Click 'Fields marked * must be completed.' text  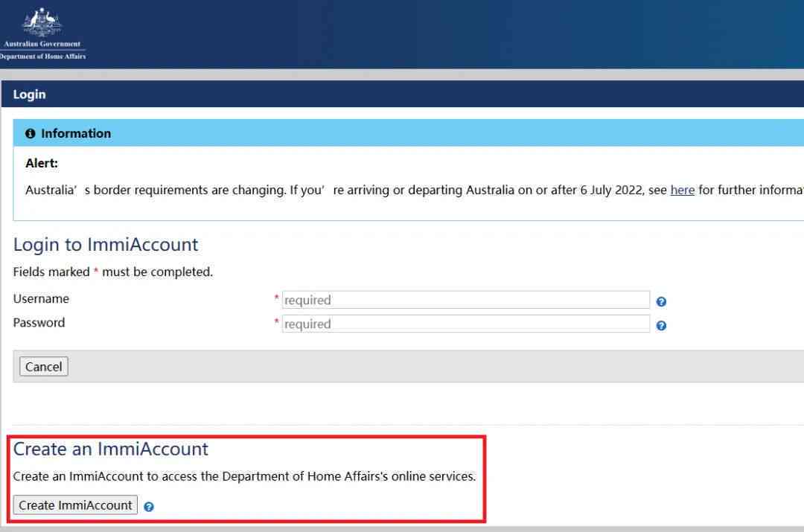pos(113,272)
